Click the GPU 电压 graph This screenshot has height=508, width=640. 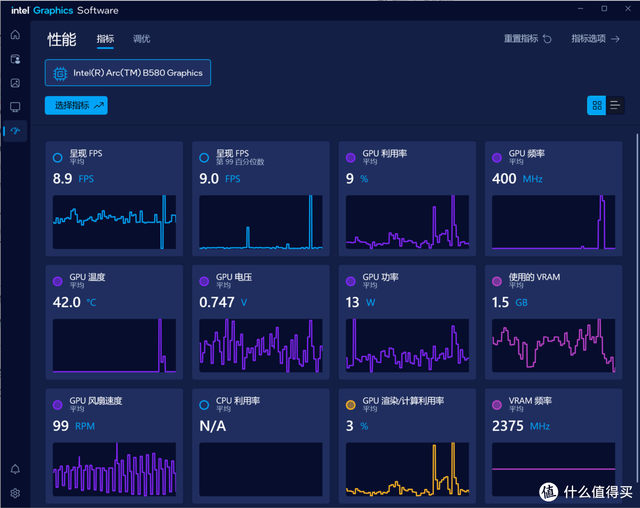coord(261,345)
